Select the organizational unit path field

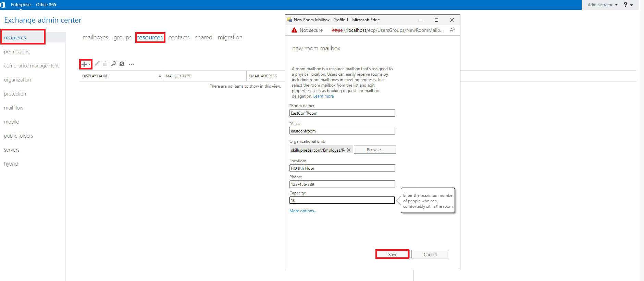click(x=318, y=150)
